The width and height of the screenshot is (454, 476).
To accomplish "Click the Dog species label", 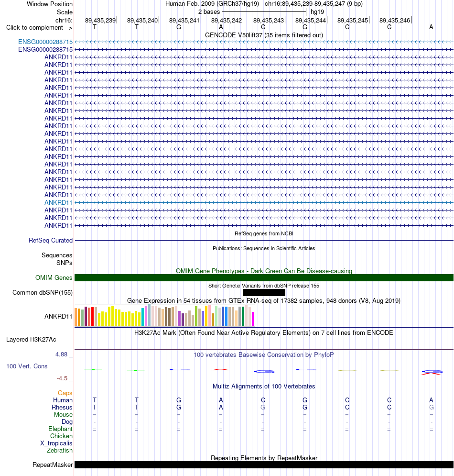I will (x=67, y=421).
